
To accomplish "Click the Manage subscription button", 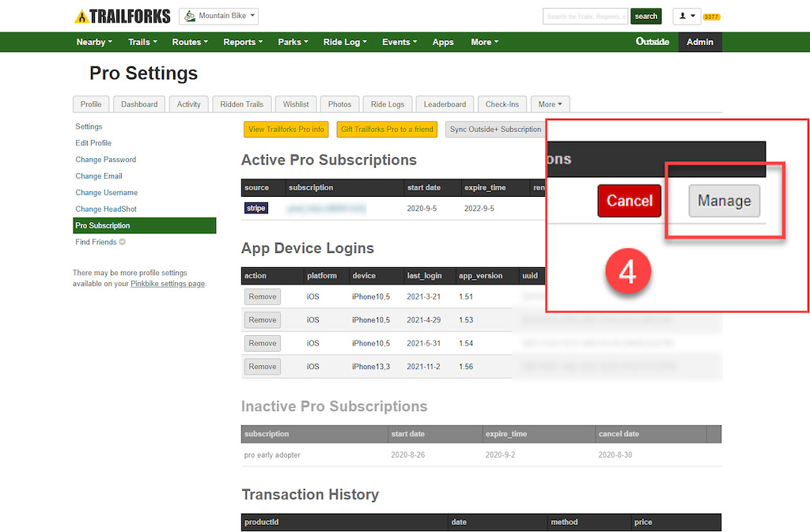I will [725, 201].
